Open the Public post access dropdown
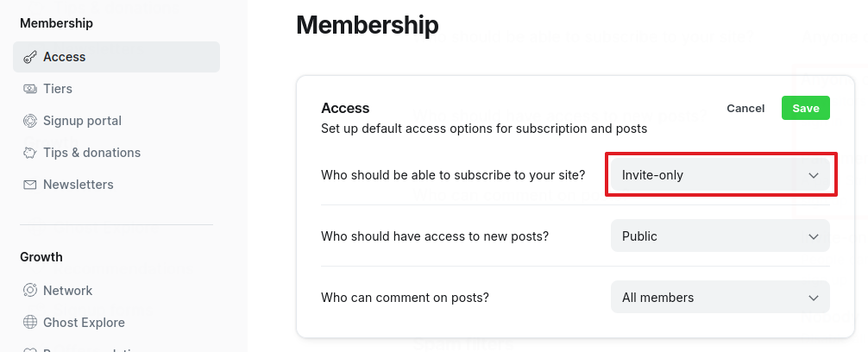This screenshot has width=868, height=352. (x=708, y=236)
